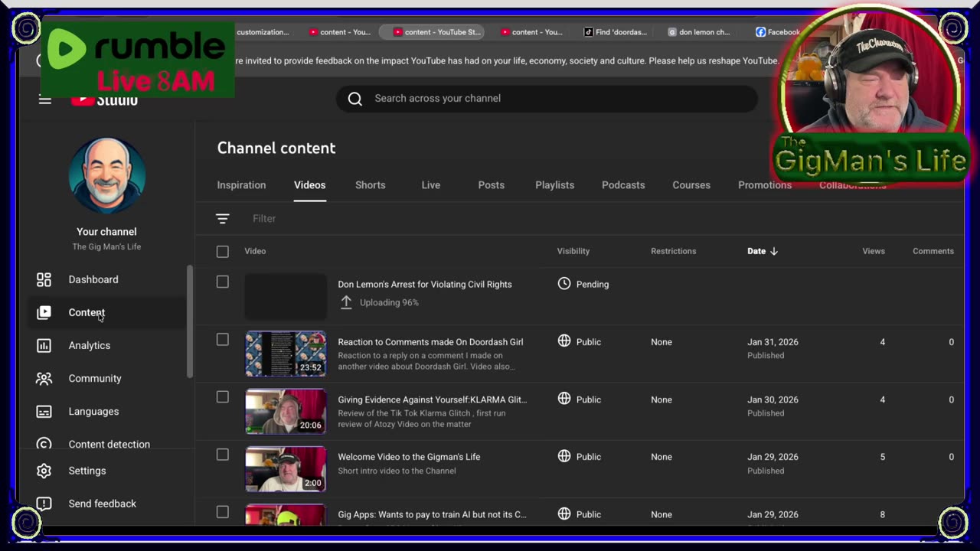The width and height of the screenshot is (980, 551).
Task: Click the search magnifier icon
Action: tap(354, 98)
